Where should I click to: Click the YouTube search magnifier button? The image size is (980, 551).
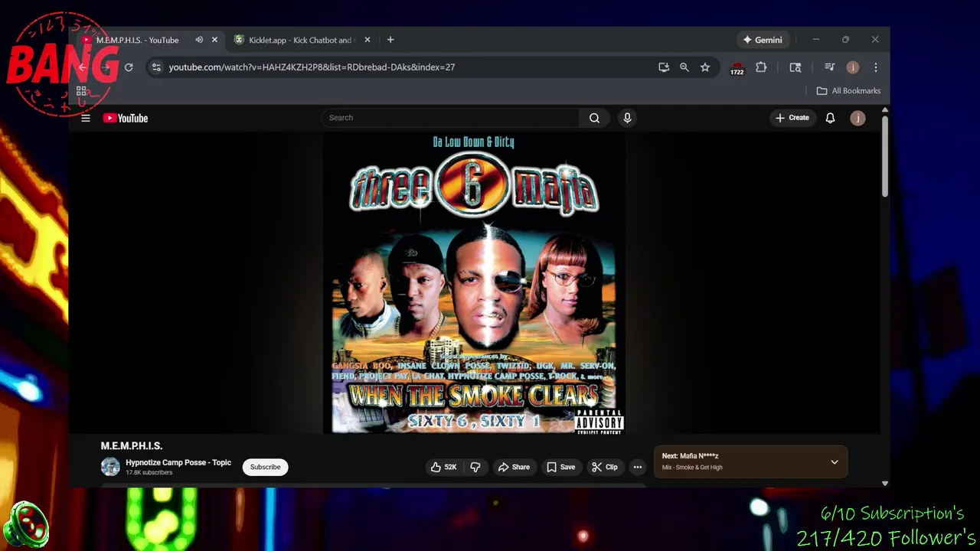click(x=594, y=118)
